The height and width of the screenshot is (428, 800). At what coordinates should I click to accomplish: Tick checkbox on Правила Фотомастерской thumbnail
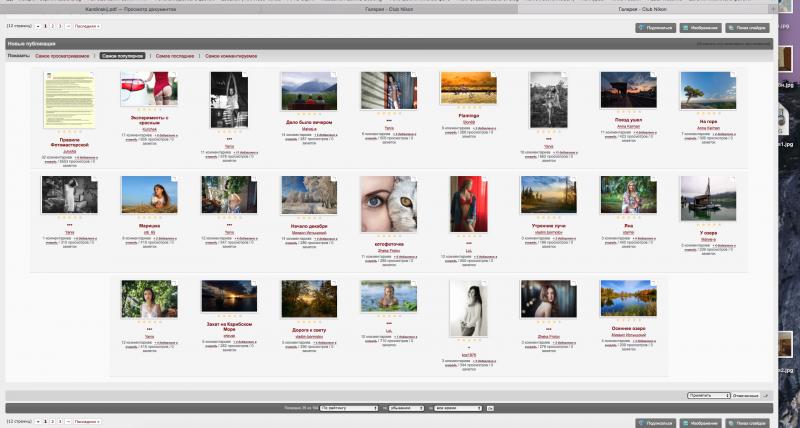pyautogui.click(x=92, y=74)
